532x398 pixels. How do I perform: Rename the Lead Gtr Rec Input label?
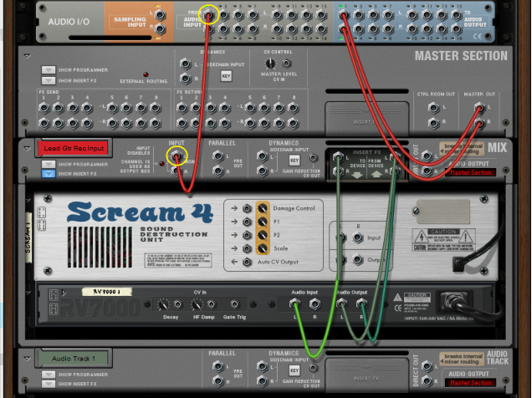(x=72, y=148)
